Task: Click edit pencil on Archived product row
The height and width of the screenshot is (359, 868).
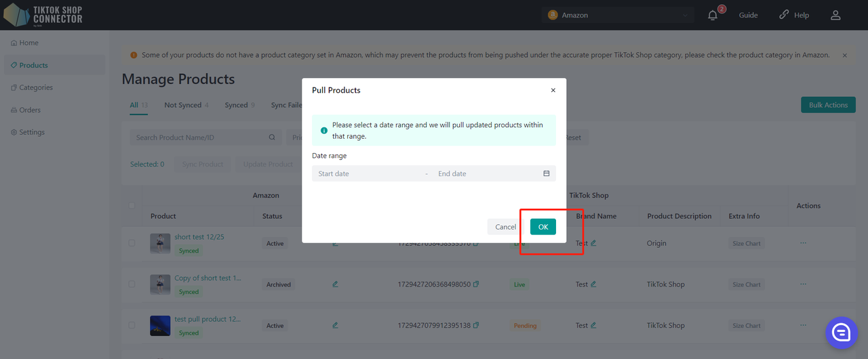Action: (x=335, y=284)
